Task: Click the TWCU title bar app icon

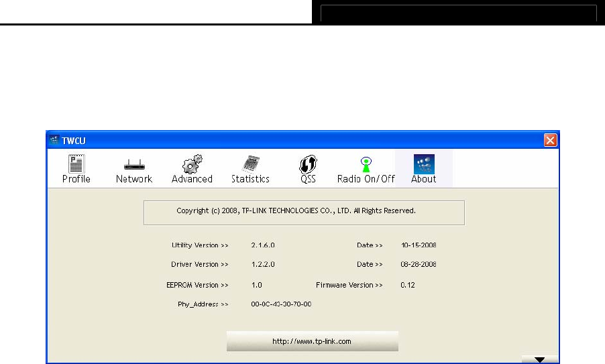Action: (54, 140)
